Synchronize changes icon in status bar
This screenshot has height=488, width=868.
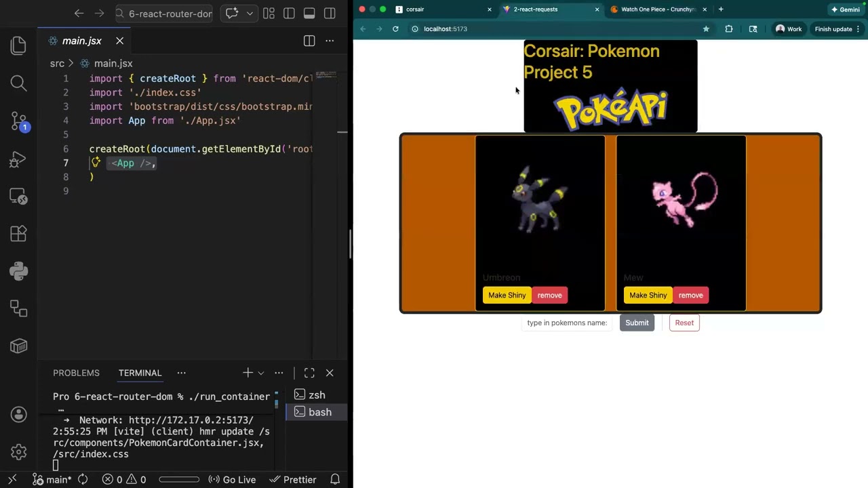pyautogui.click(x=83, y=479)
